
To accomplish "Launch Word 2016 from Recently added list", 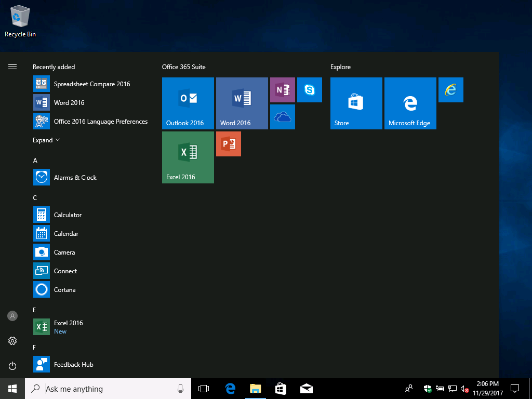I will 91,102.
